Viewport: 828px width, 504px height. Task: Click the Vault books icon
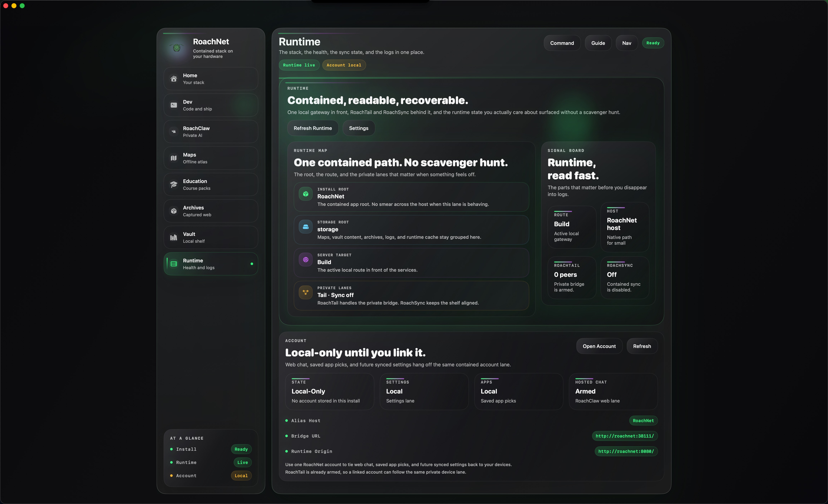pos(174,238)
